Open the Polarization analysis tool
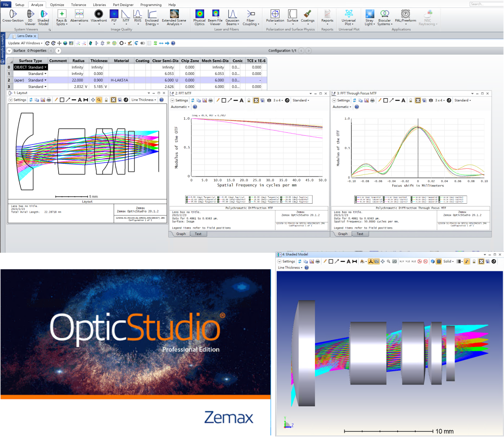 pos(275,18)
